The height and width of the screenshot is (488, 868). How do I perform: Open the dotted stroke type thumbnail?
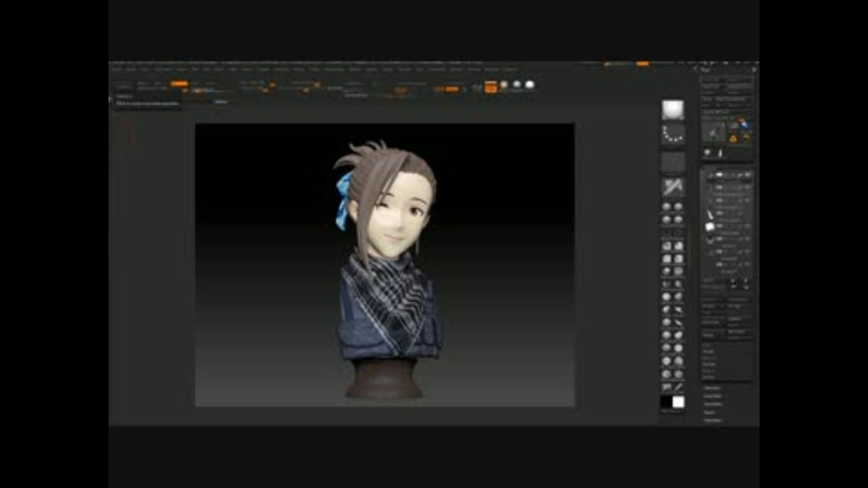click(x=673, y=136)
